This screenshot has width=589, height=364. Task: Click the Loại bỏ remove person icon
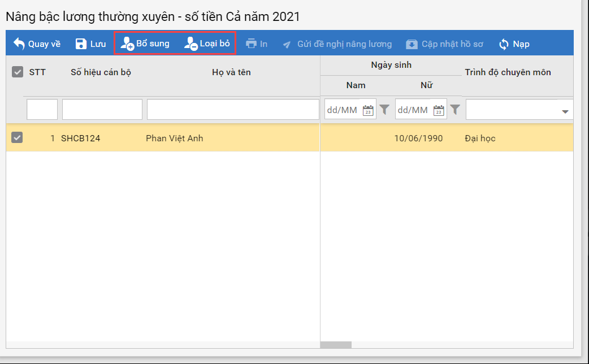click(x=190, y=44)
